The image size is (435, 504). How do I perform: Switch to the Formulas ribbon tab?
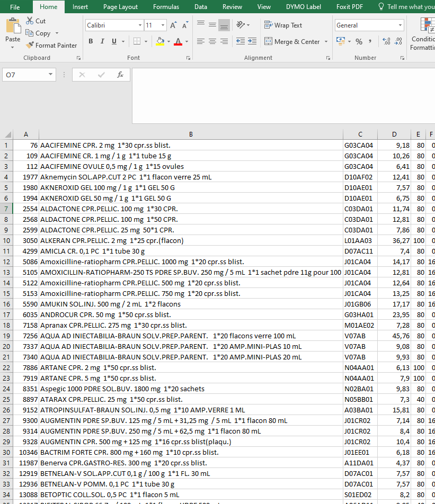point(166,7)
